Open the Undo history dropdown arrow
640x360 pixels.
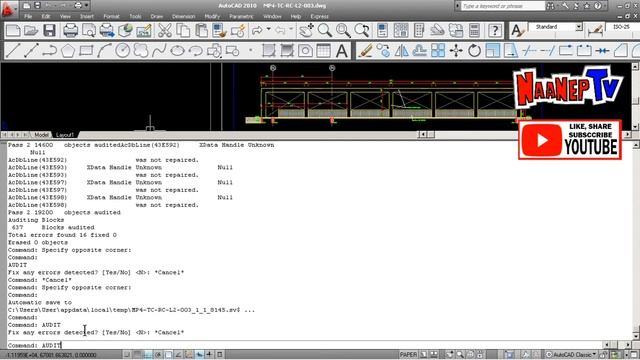click(269, 29)
